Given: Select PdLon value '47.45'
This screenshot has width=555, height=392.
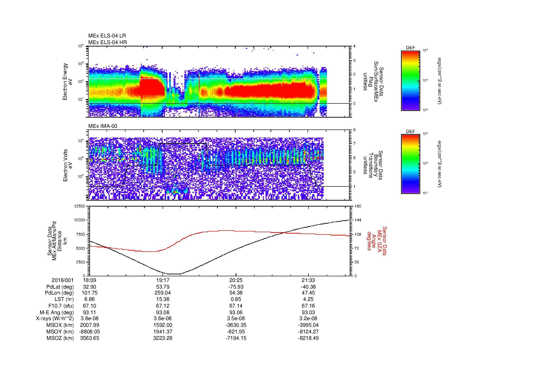Looking at the screenshot, I should coord(308,293).
